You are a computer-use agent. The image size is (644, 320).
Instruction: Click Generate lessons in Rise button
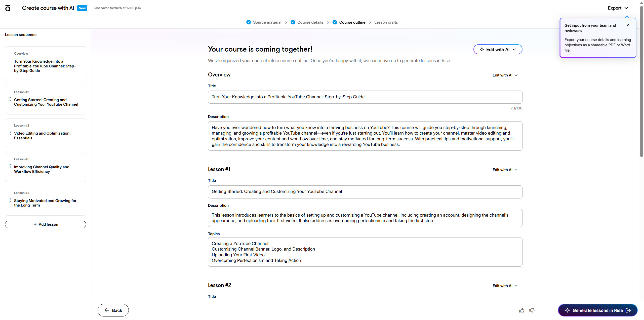coord(597,310)
